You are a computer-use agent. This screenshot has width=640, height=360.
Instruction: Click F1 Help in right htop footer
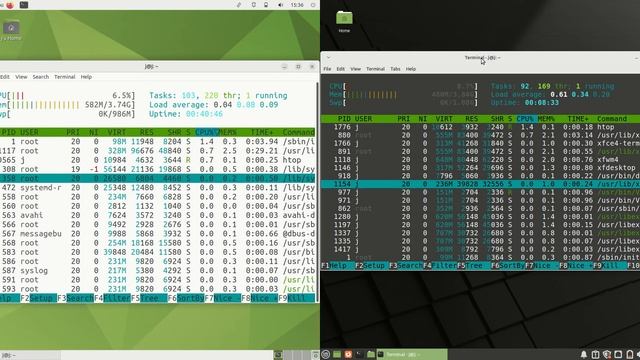pos(338,266)
